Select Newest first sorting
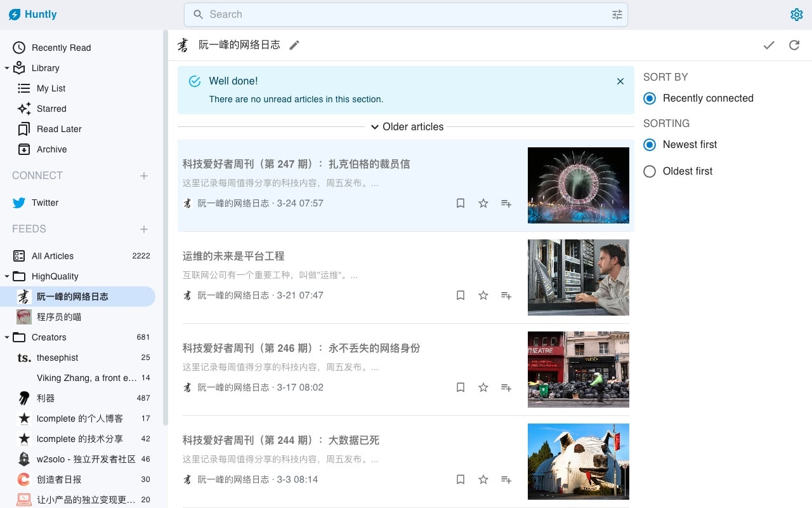812x508 pixels. [x=649, y=145]
